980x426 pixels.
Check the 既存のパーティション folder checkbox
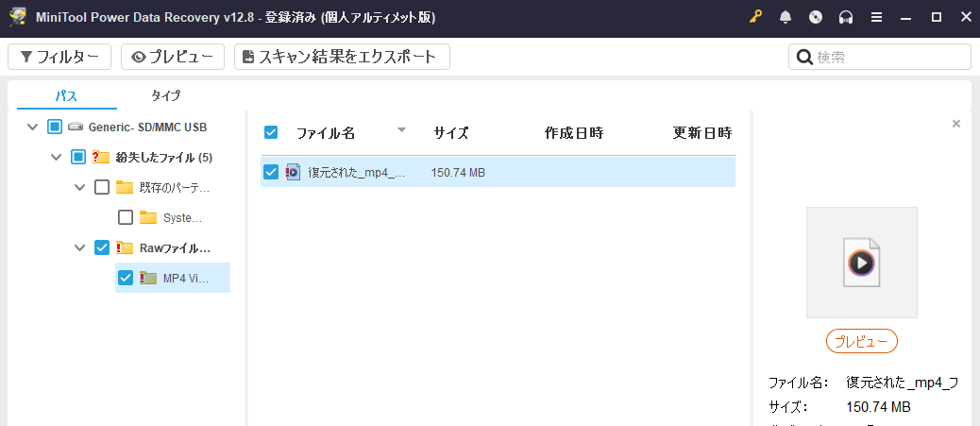click(102, 187)
